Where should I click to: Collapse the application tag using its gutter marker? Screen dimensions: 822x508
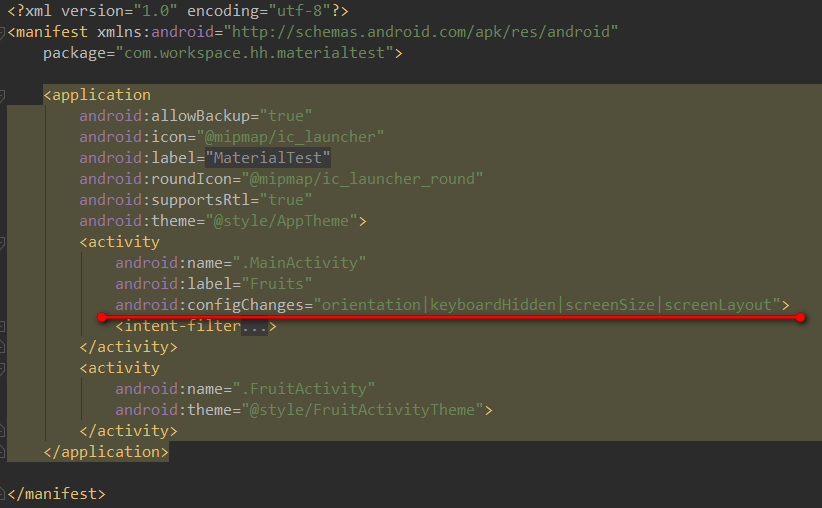(x=2, y=95)
